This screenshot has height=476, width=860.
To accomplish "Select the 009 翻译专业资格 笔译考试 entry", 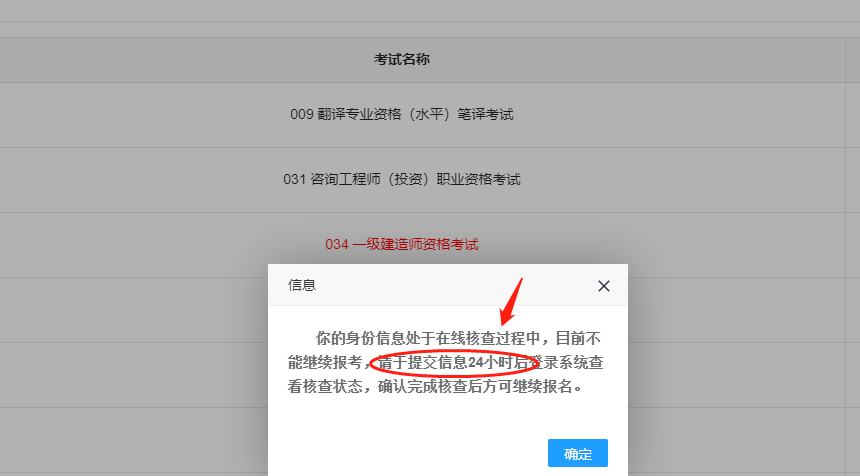I will coord(401,115).
